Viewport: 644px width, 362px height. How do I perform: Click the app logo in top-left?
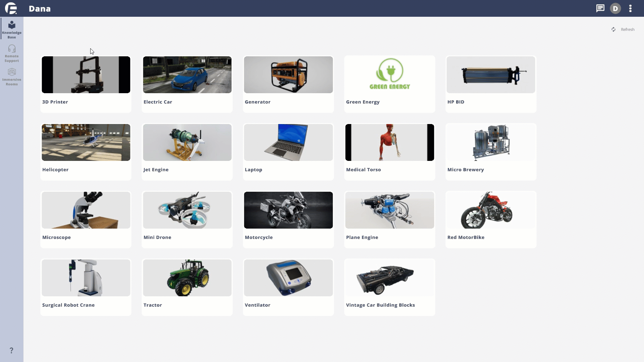(x=11, y=8)
